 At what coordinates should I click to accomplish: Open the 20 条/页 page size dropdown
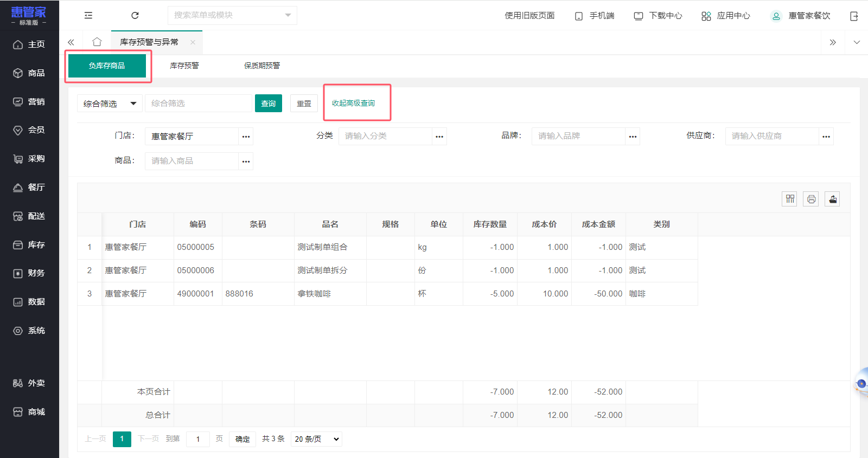[x=317, y=439]
